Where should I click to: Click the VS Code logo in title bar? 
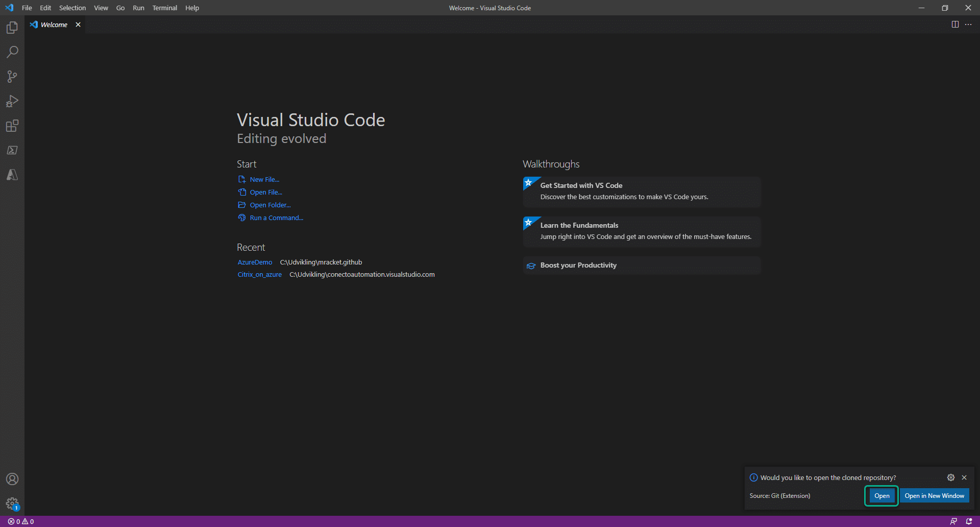pyautogui.click(x=9, y=8)
